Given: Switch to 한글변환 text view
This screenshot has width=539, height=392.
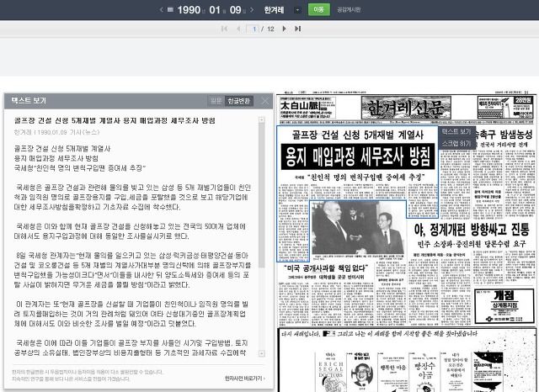Looking at the screenshot, I should tap(239, 101).
